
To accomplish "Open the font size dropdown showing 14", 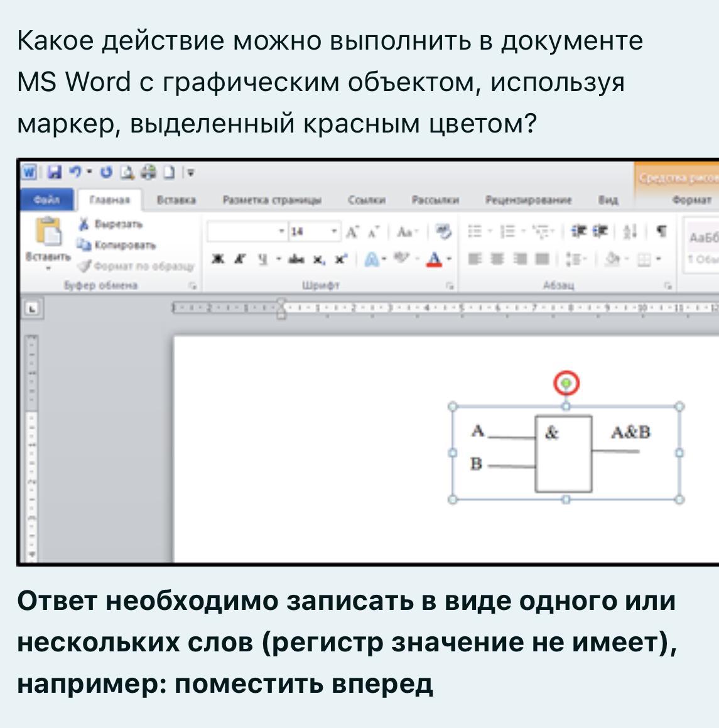I will pyautogui.click(x=335, y=232).
